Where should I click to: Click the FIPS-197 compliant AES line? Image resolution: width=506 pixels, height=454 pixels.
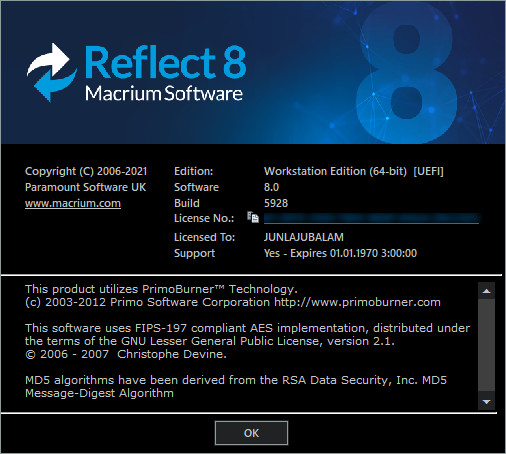point(247,328)
